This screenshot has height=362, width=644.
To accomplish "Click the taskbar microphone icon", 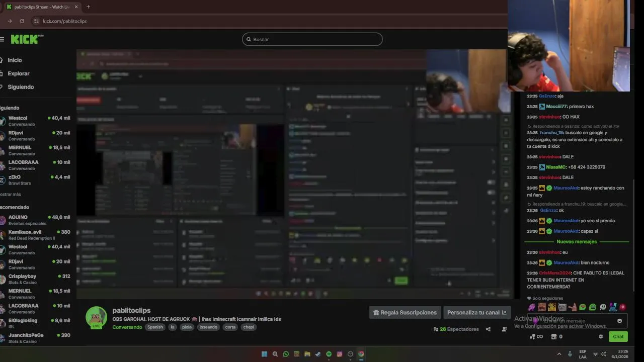I will [x=570, y=354].
